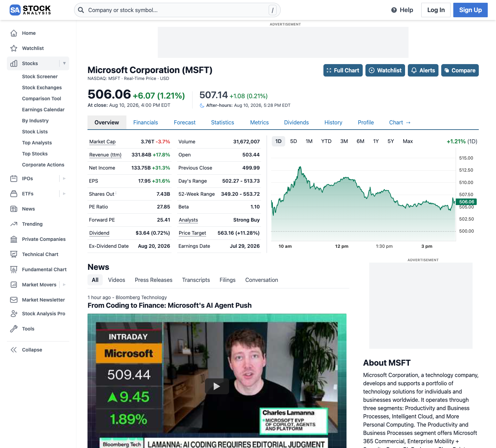Click the Log In button
Viewport: 496px width, 448px height.
[436, 10]
